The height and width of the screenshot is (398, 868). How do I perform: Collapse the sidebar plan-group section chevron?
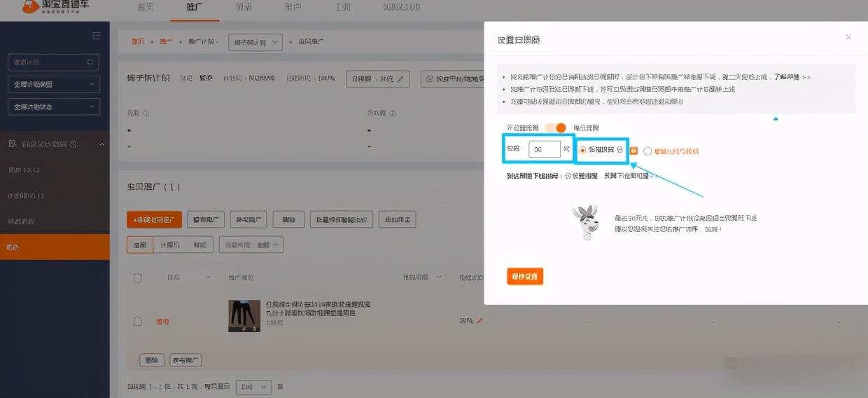[101, 144]
